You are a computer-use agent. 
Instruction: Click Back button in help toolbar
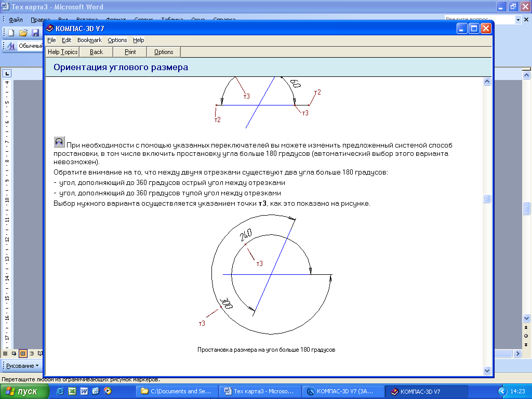(96, 52)
